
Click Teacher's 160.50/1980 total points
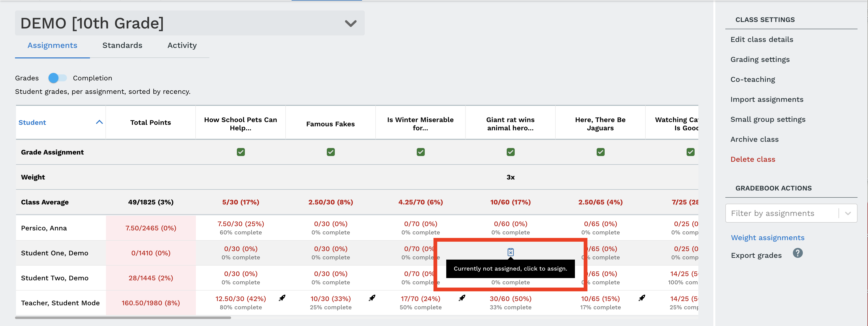pos(151,303)
